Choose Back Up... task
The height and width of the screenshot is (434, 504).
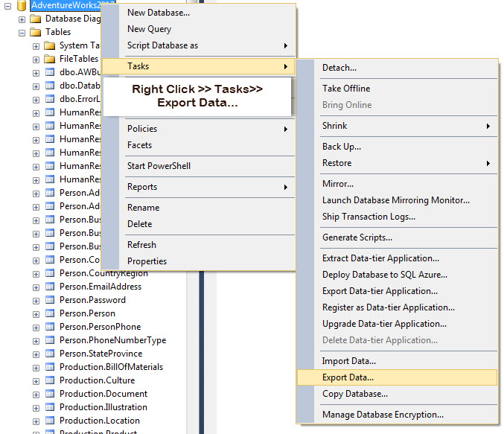point(398,147)
